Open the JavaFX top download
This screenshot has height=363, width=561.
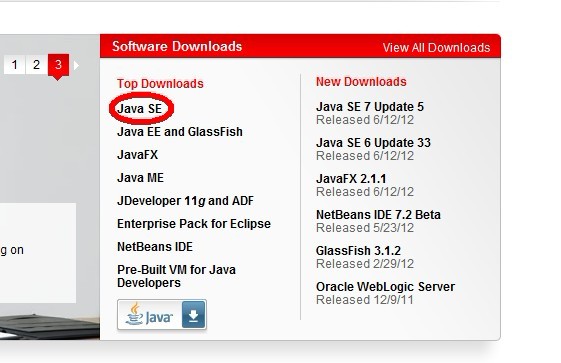(x=137, y=154)
